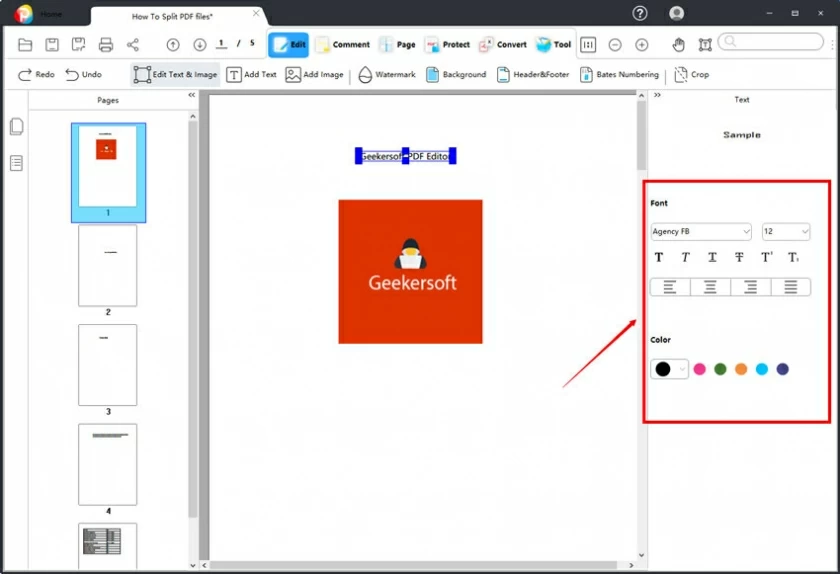Go to the previous page arrow

(x=173, y=45)
